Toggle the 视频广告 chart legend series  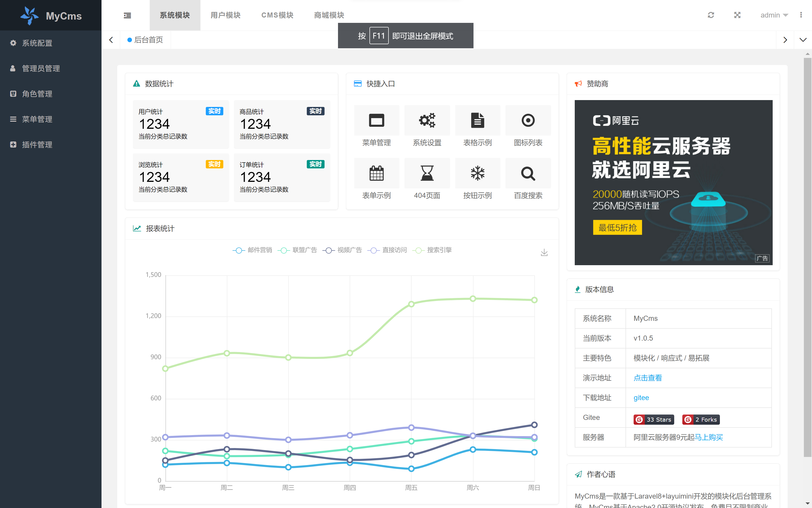(342, 250)
